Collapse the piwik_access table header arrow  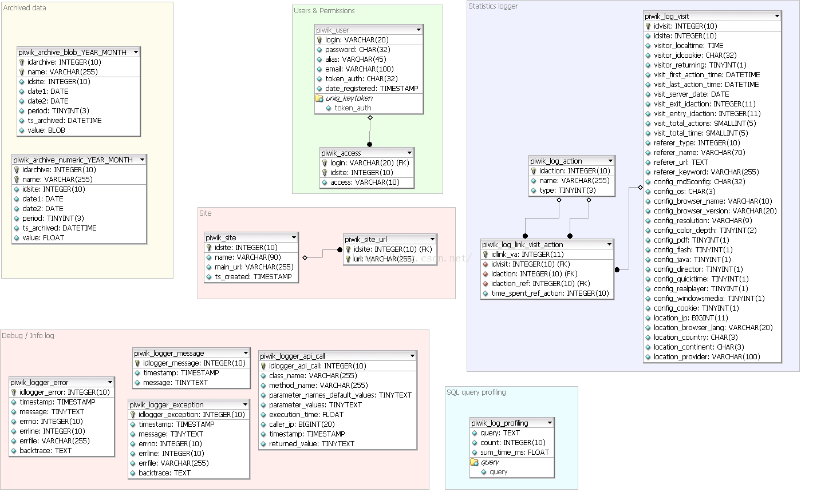409,153
